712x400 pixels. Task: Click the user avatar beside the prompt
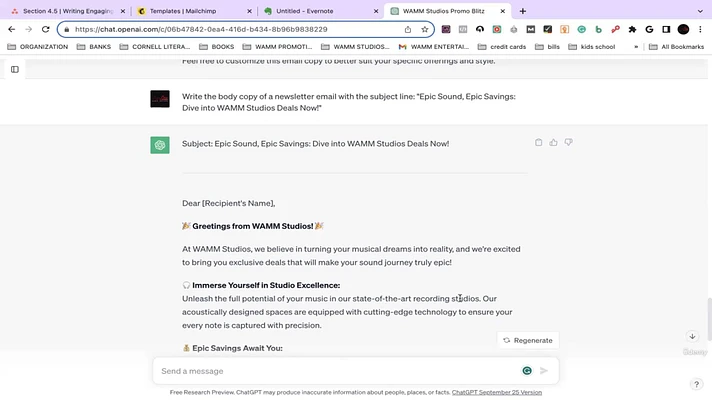tap(160, 99)
